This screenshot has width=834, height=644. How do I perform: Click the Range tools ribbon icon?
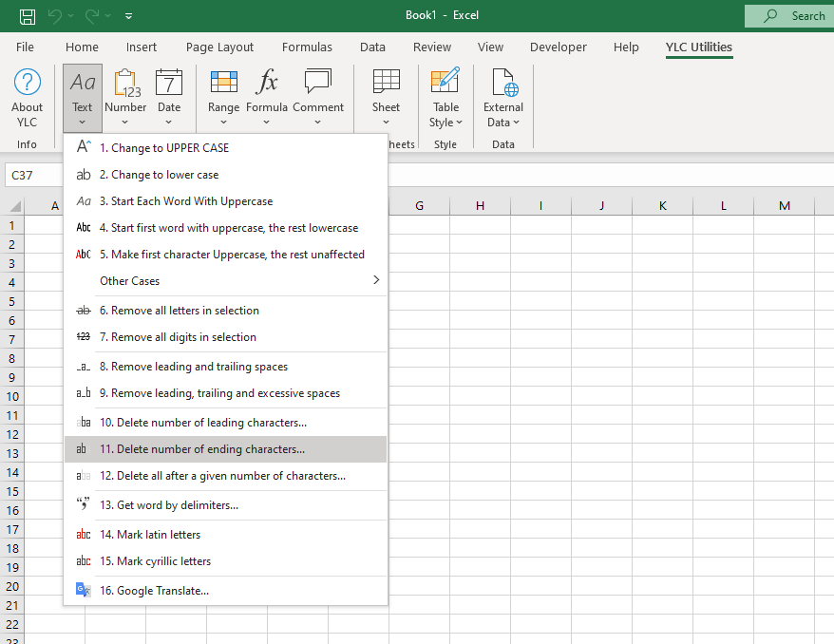point(223,83)
